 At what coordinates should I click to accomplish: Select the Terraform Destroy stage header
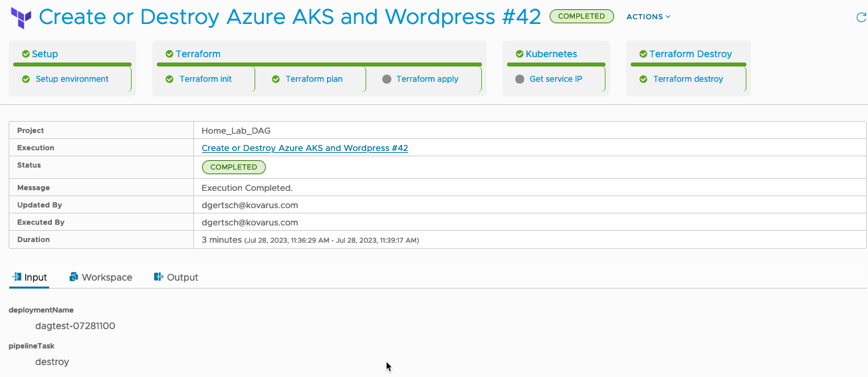[691, 54]
